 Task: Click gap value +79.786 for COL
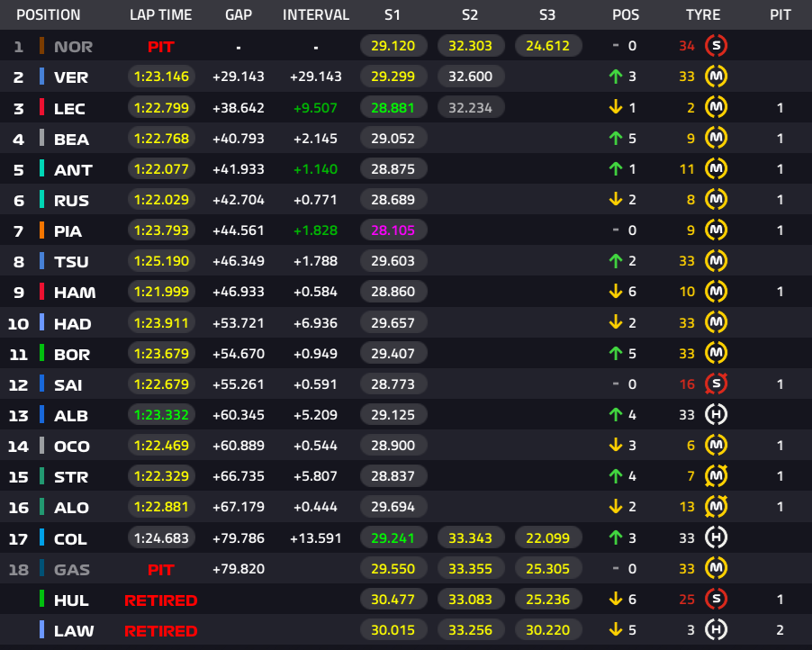pos(239,538)
